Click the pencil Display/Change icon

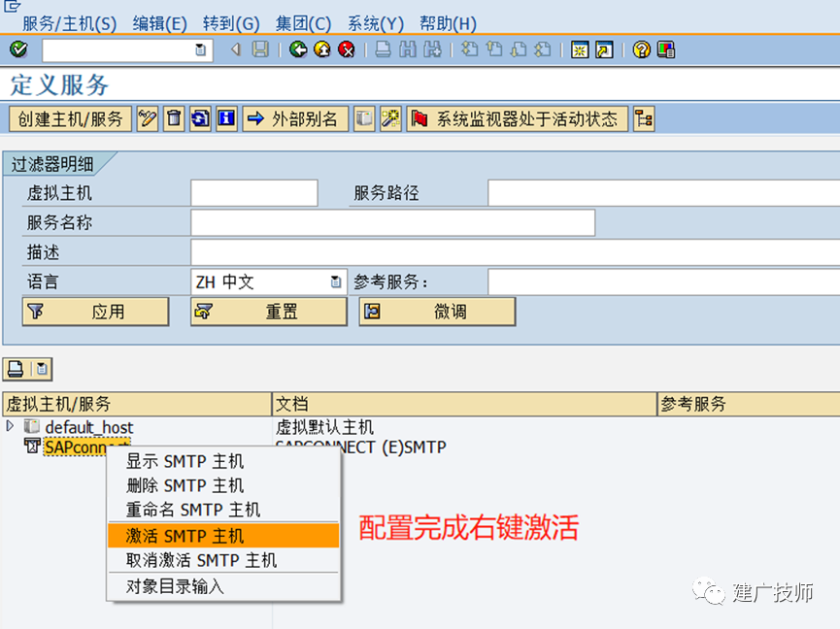point(148,118)
